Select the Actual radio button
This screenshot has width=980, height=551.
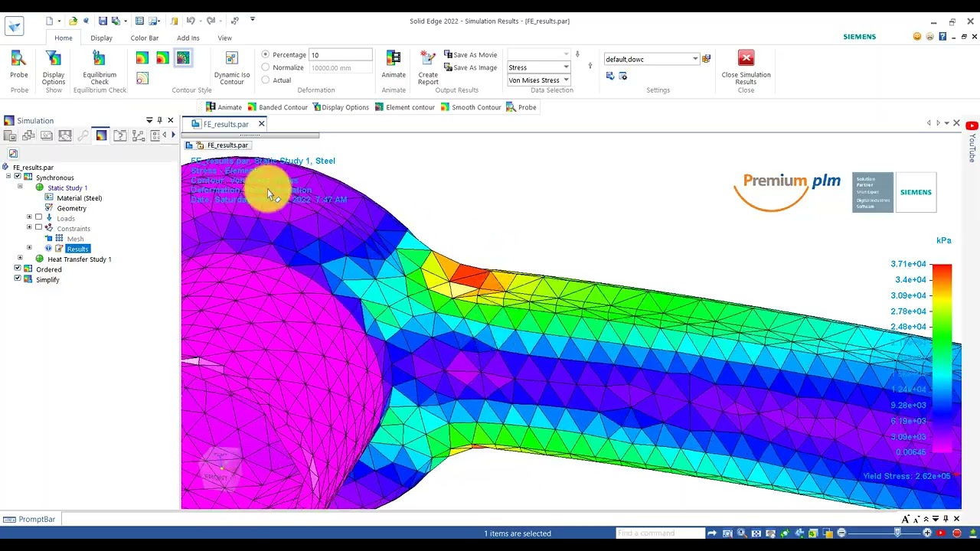(x=266, y=80)
